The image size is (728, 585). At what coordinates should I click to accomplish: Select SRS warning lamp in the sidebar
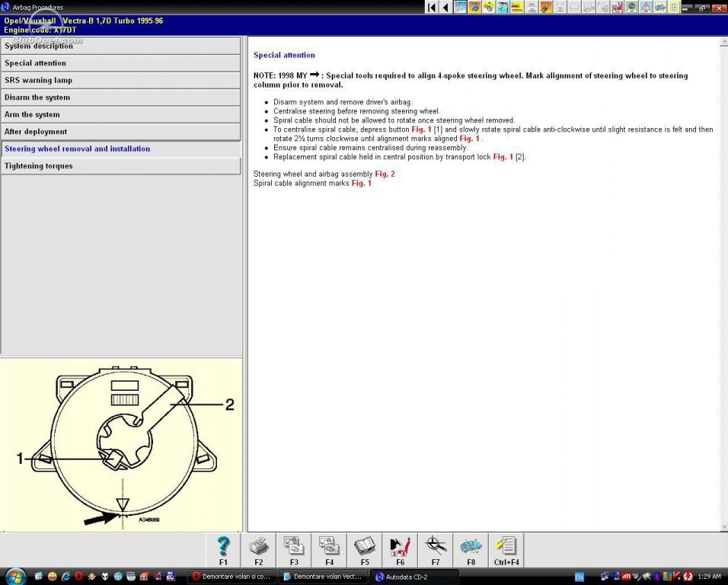coord(121,80)
